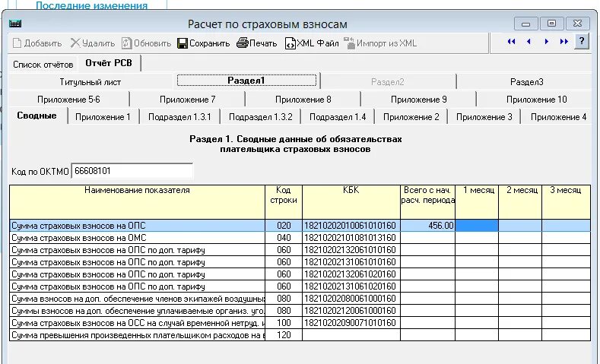Open Последние изменения link in background

(91, 5)
